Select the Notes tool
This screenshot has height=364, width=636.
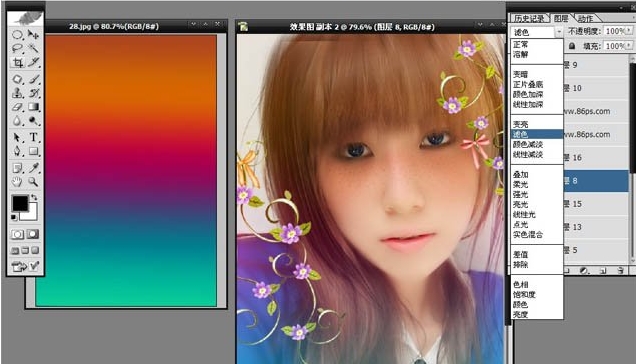pyautogui.click(x=17, y=168)
